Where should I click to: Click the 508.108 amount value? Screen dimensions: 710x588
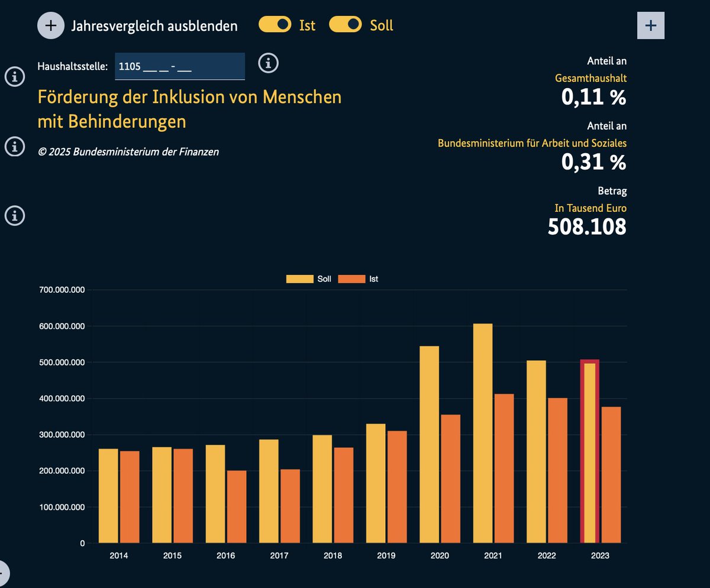point(587,227)
